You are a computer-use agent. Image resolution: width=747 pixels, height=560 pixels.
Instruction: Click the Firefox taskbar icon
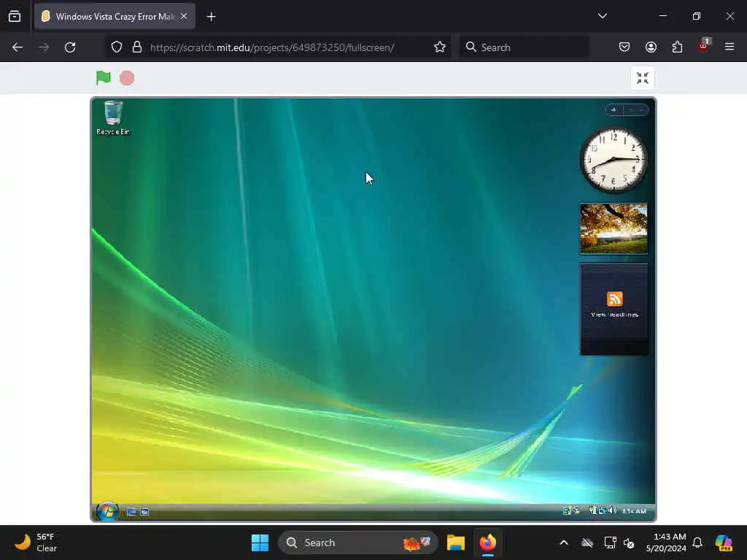488,542
